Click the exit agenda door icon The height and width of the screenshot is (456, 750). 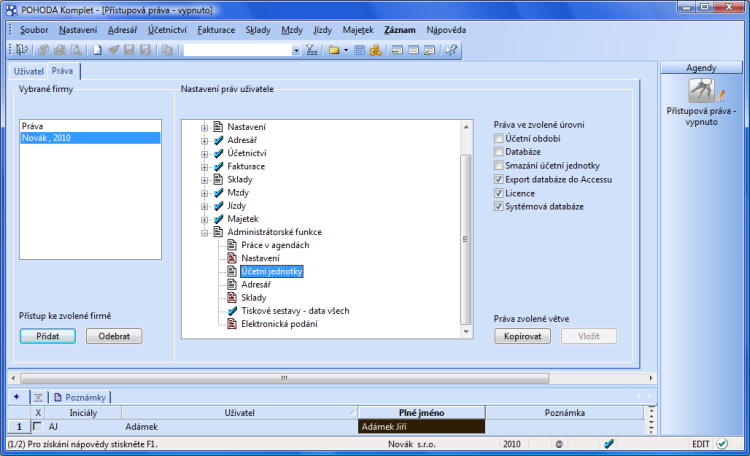(x=22, y=49)
